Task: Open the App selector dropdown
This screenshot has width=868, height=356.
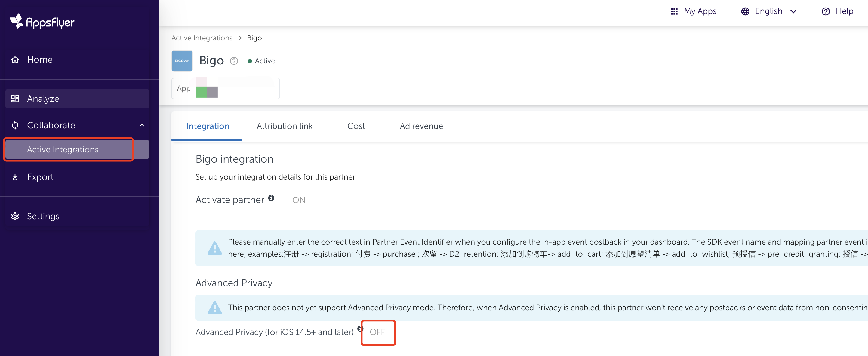Action: pos(226,89)
